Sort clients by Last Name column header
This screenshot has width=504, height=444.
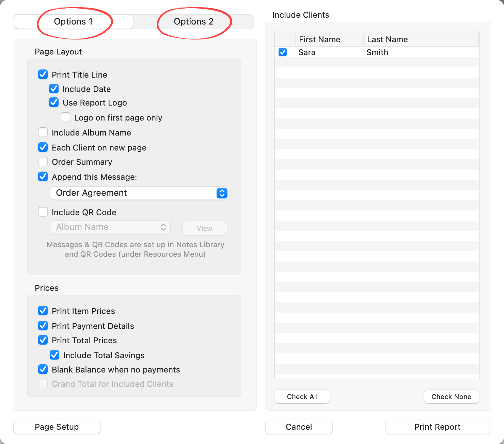[387, 39]
